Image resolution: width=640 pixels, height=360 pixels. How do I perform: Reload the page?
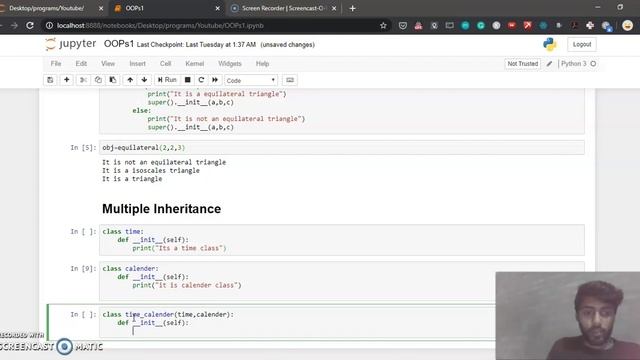30,25
